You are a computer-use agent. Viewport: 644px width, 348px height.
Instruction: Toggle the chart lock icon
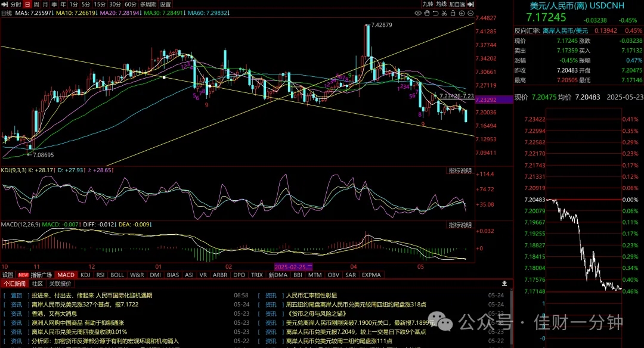click(x=453, y=13)
